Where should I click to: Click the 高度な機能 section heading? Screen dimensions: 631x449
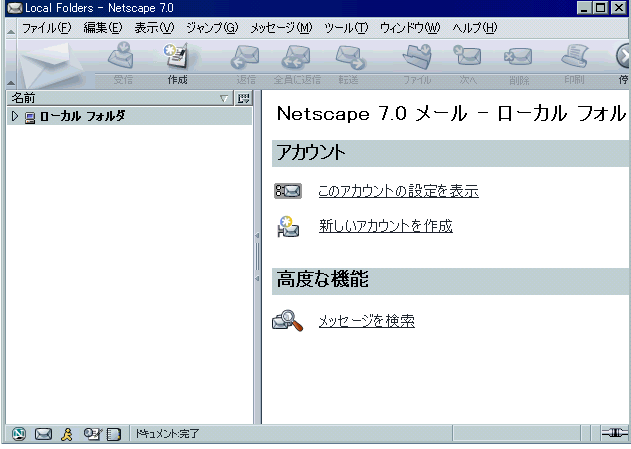point(322,280)
